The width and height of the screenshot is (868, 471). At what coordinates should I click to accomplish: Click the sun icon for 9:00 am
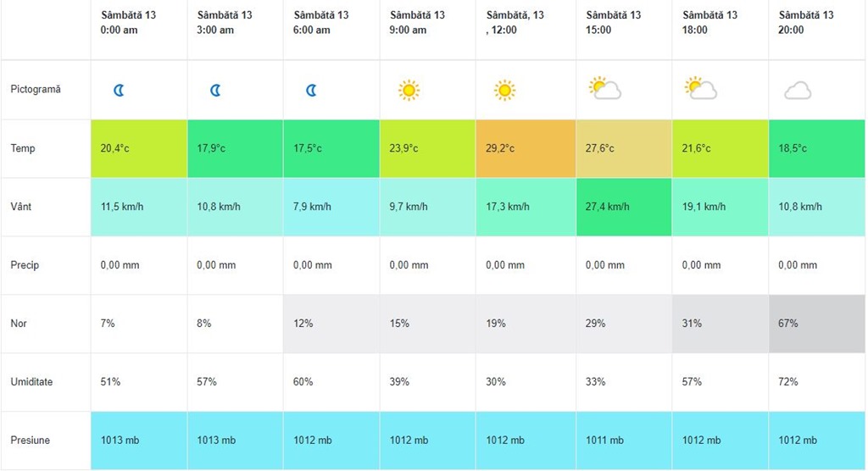(409, 89)
